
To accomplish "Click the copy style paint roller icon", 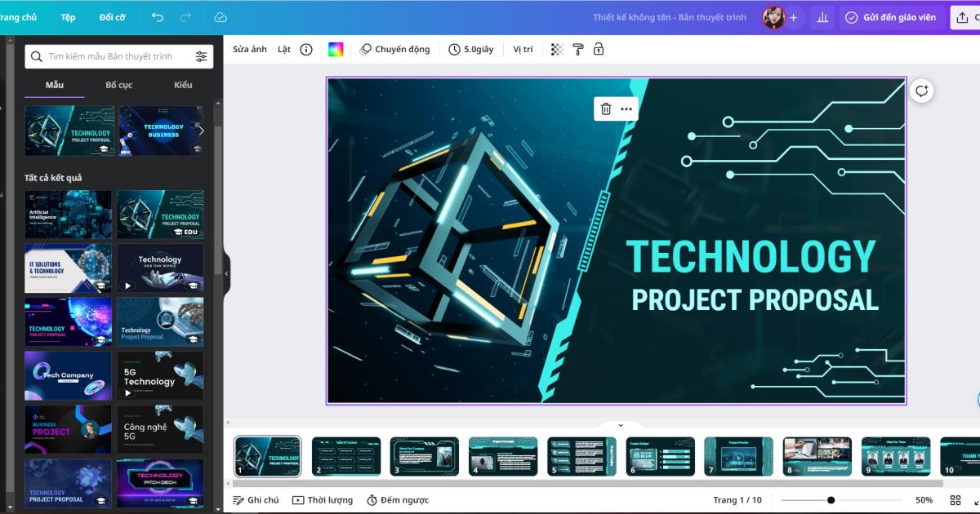I will [578, 49].
